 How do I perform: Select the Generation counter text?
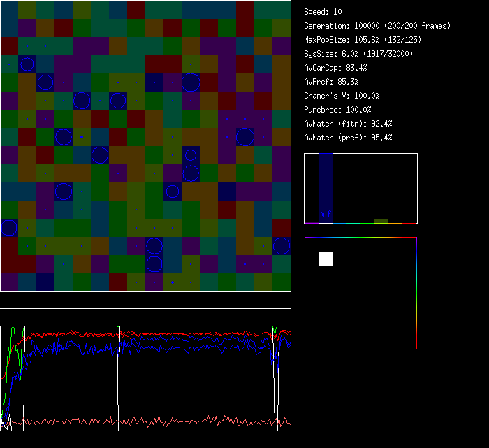click(x=377, y=26)
